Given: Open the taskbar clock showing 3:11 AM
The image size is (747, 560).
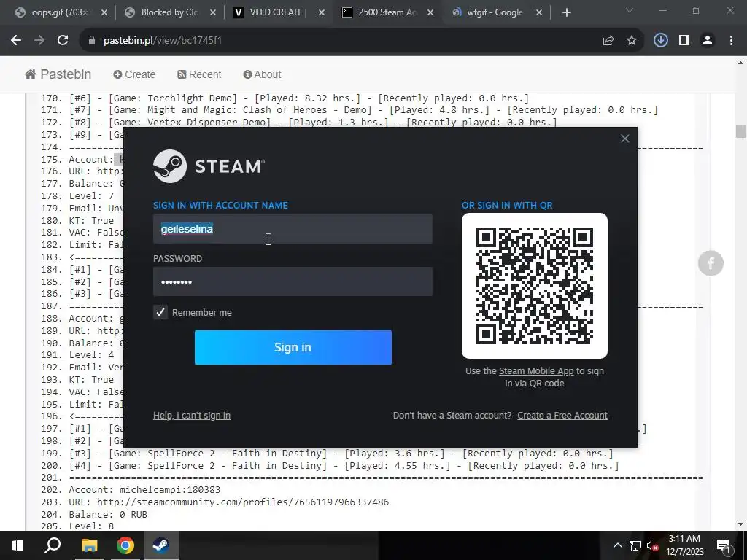Looking at the screenshot, I should [x=684, y=545].
